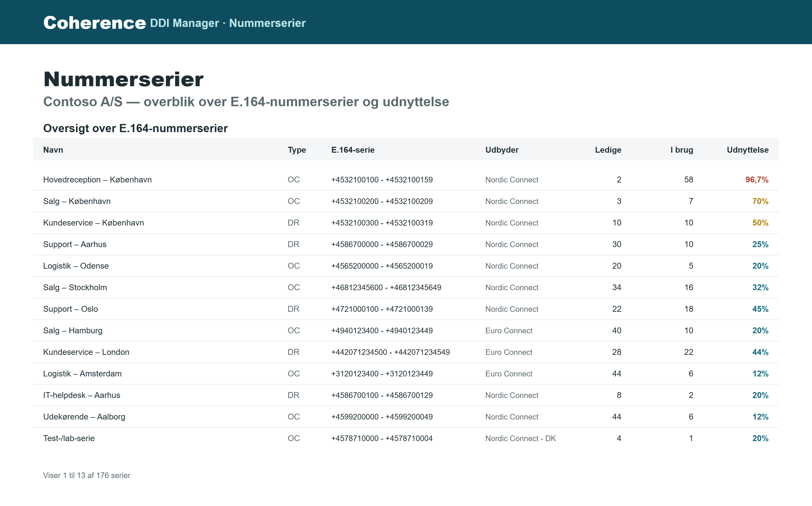The width and height of the screenshot is (812, 506).
Task: Sort by the Udbyder column header
Action: coord(502,150)
